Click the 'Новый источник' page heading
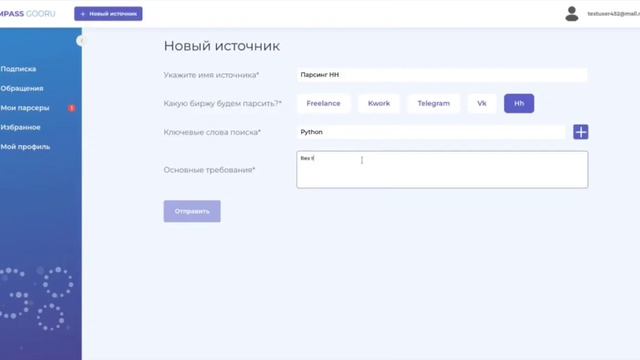The height and width of the screenshot is (360, 640). (x=222, y=46)
